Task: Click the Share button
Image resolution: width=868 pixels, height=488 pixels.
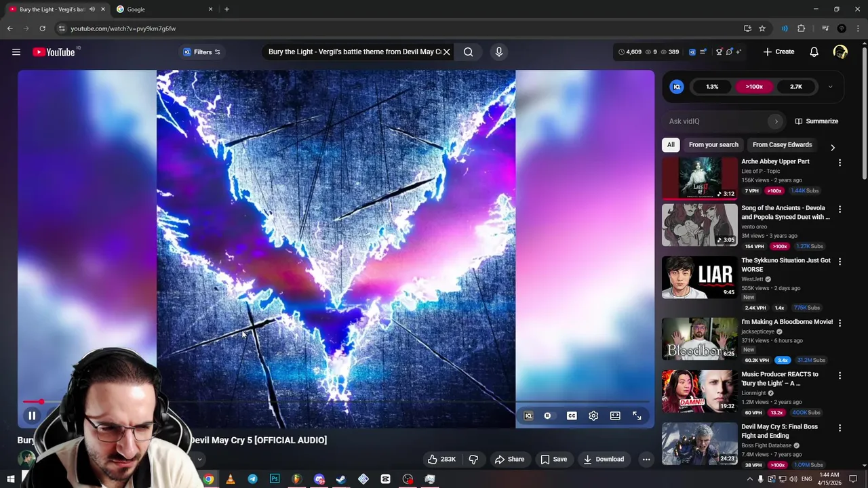Action: click(x=509, y=460)
